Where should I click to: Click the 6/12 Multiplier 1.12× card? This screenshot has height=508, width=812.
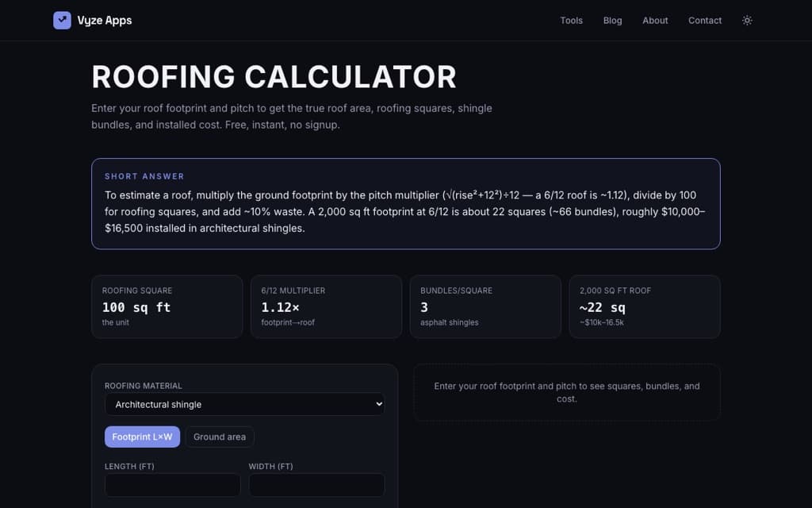326,307
